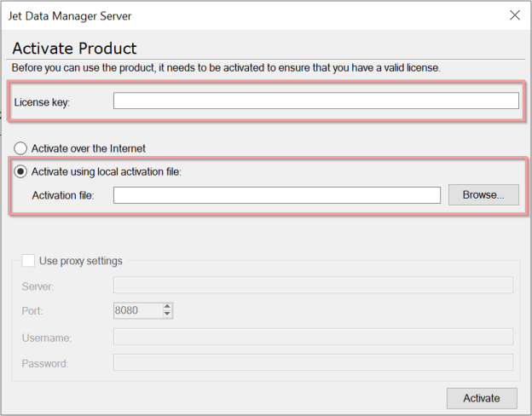Image resolution: width=532 pixels, height=416 pixels.
Task: Decrease the Port value with down arrow
Action: click(x=167, y=315)
